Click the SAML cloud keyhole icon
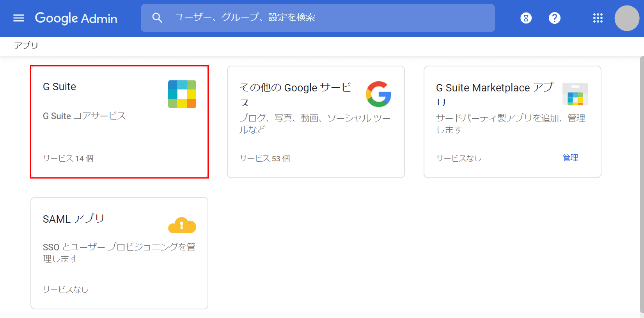 click(x=182, y=225)
